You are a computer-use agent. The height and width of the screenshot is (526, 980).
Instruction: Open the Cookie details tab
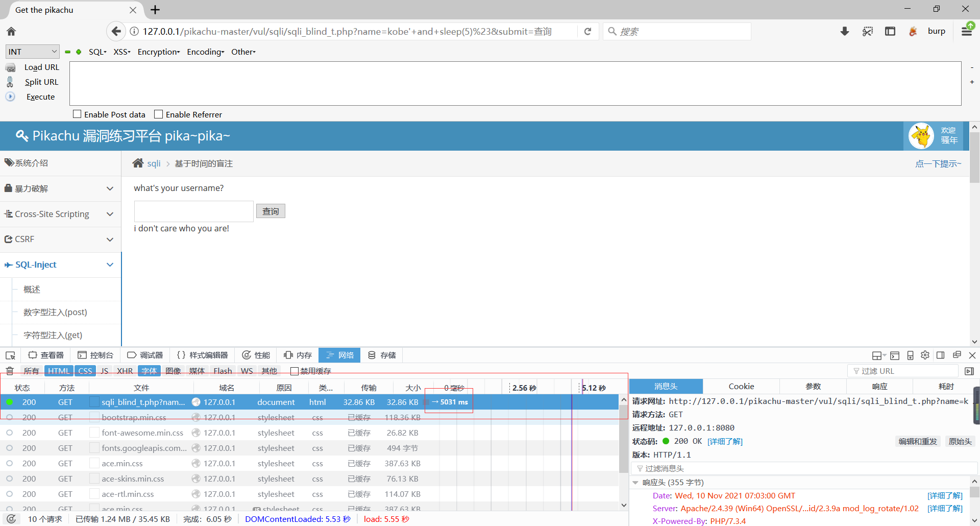(741, 387)
